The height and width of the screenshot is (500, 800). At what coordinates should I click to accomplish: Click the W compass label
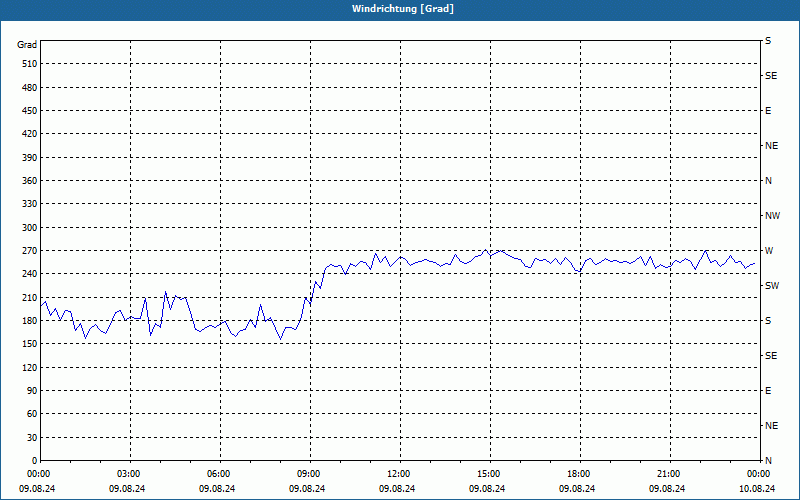pos(769,251)
